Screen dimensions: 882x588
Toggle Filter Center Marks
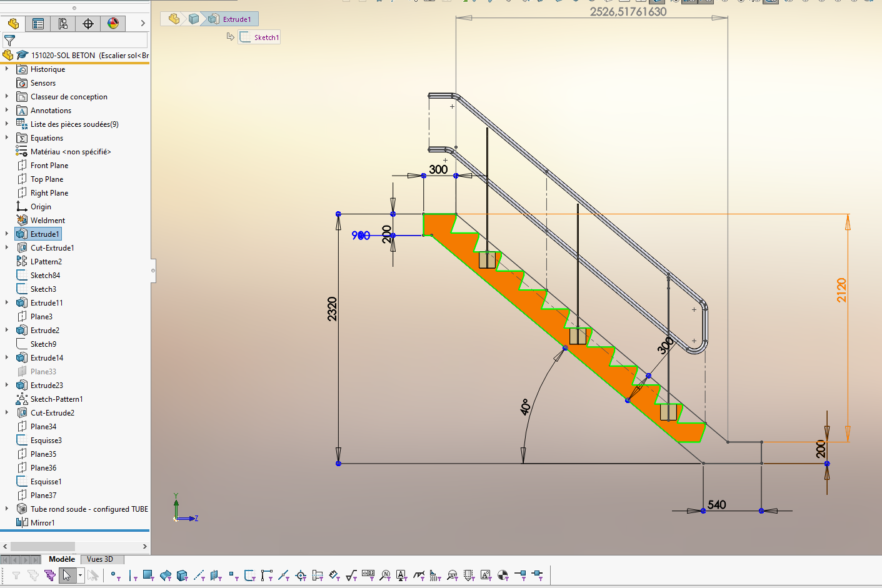pos(301,576)
